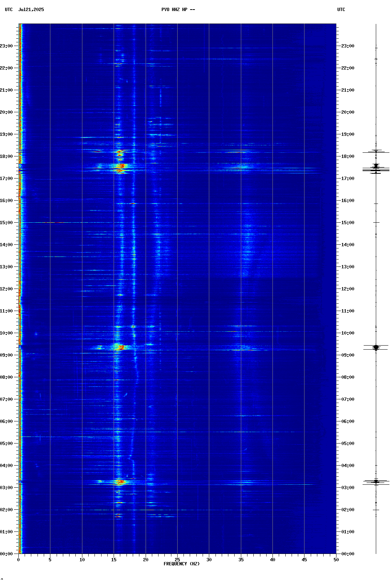Click '14:00' on the right time axis
Viewport: 392px width, 583px height.
(348, 245)
